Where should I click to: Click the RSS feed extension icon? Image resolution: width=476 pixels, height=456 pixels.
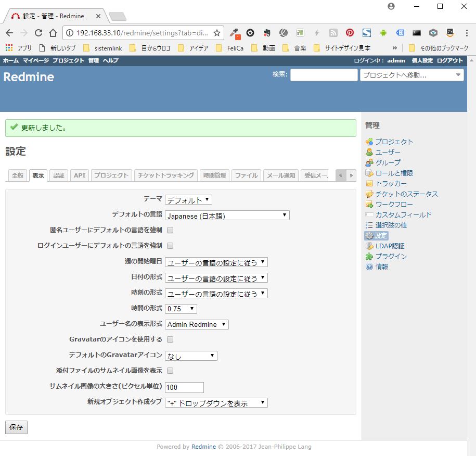tap(333, 32)
